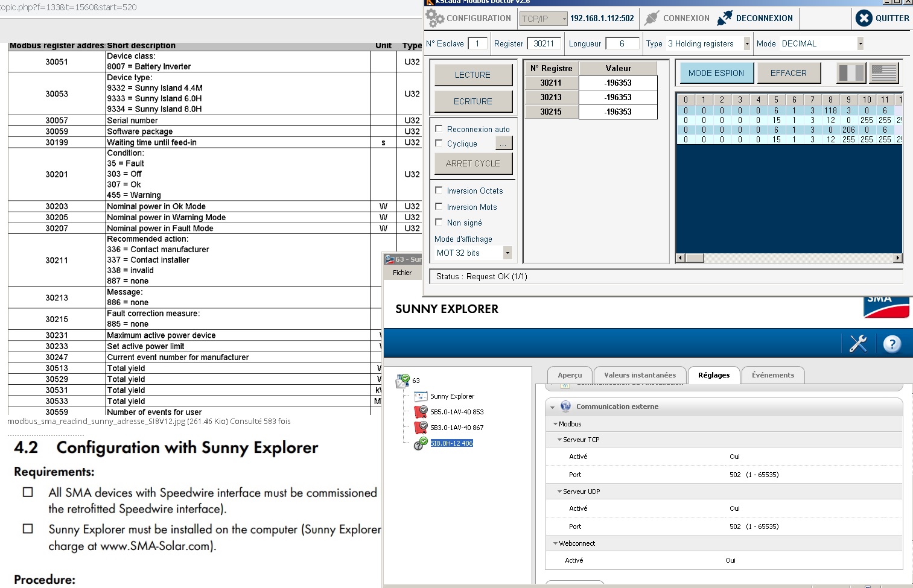Open the CONFIGURATION gears icon in Modbus Doctor
This screenshot has width=913, height=588.
pyautogui.click(x=435, y=18)
